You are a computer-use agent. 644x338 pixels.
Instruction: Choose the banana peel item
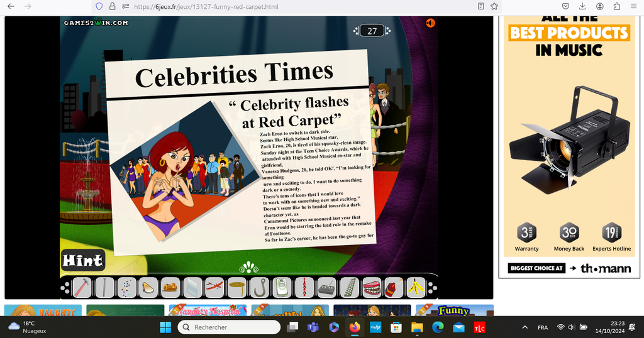click(416, 287)
